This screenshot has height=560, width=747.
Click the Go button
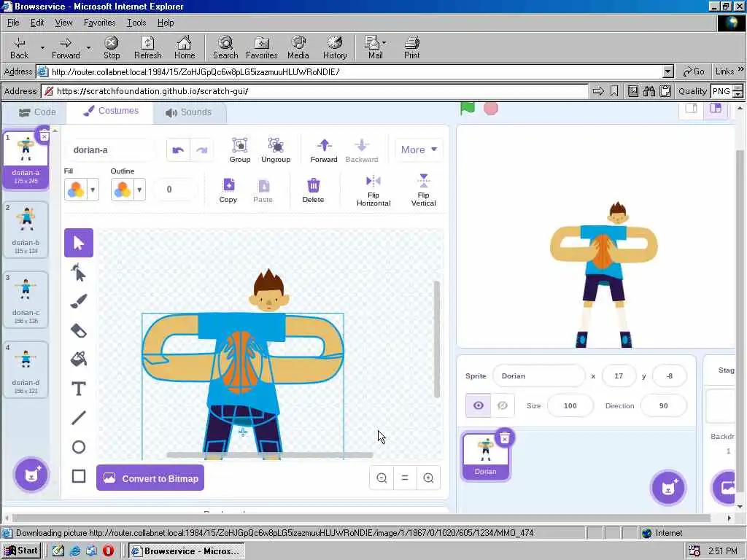[x=694, y=72]
